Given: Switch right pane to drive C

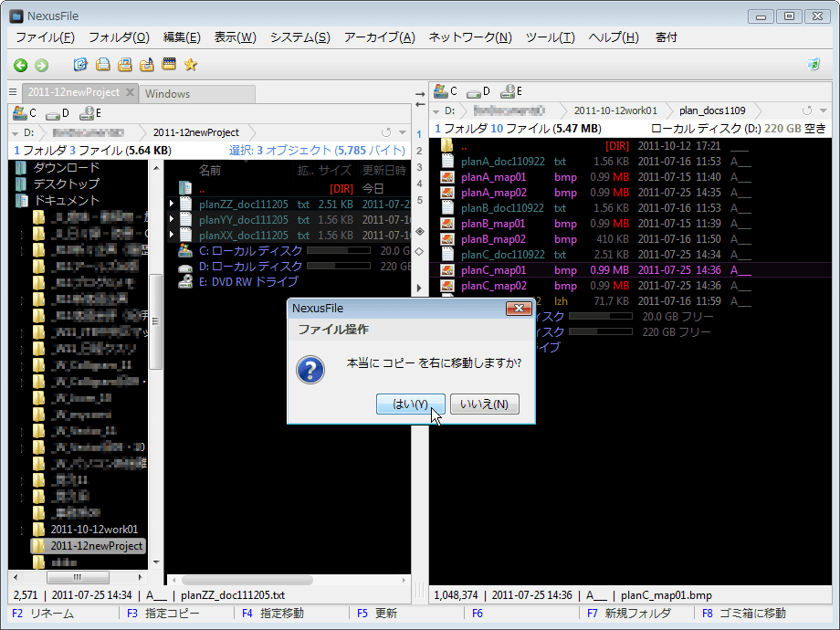Looking at the screenshot, I should [x=446, y=91].
